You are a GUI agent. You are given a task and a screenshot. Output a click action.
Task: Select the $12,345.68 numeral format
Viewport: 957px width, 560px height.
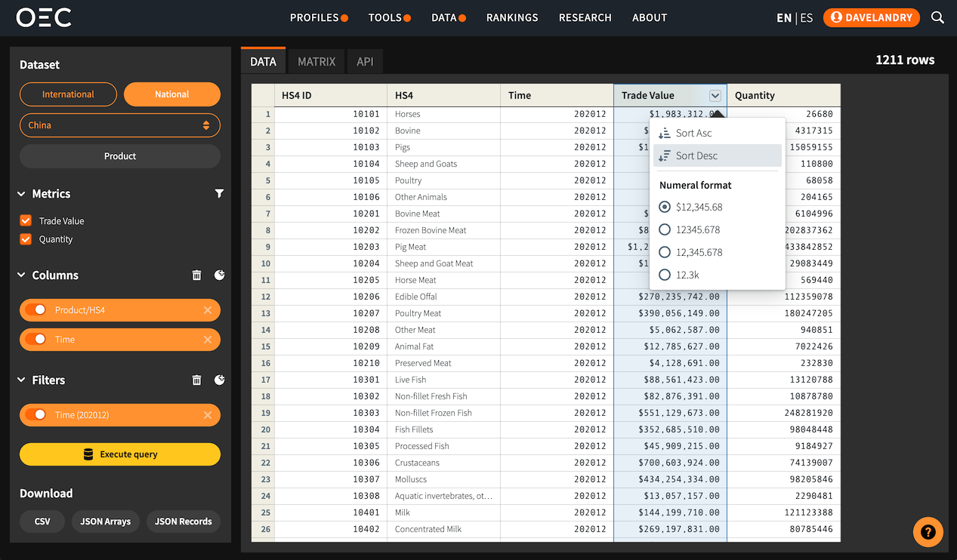pos(665,207)
